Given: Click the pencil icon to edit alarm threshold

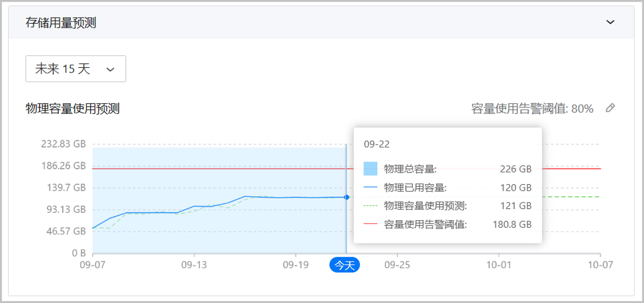Looking at the screenshot, I should point(610,108).
